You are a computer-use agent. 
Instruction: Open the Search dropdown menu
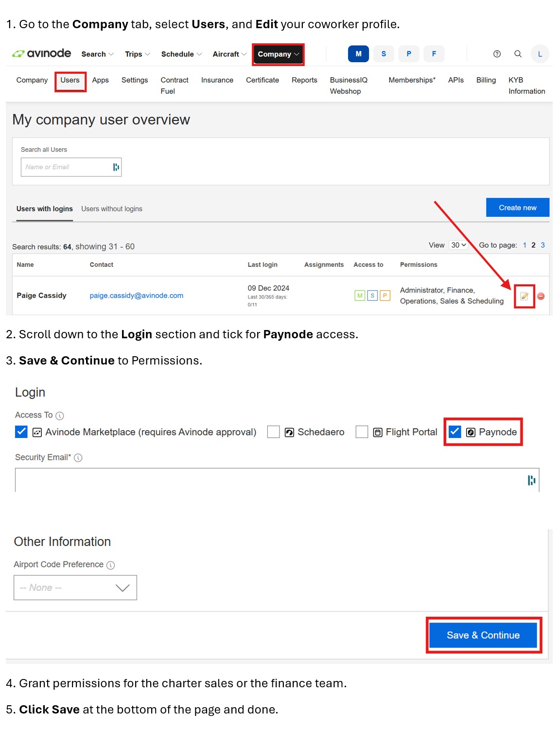(97, 54)
